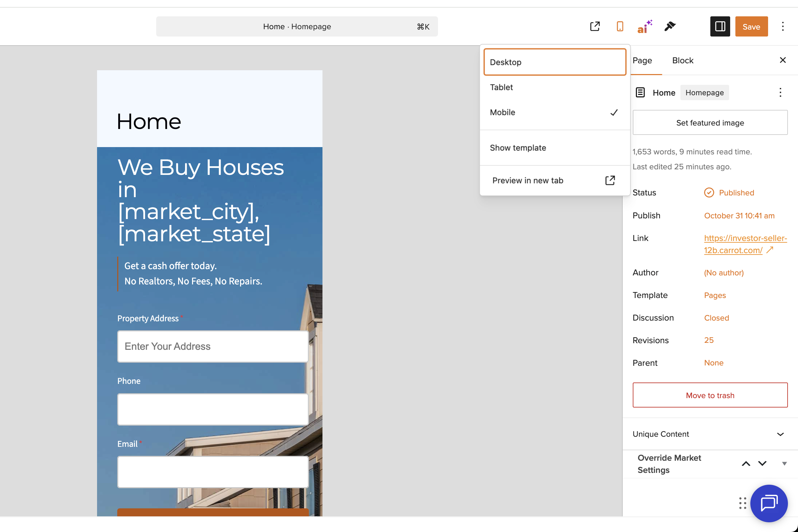Click the Enter Your Address field
This screenshot has height=532, width=798.
click(x=213, y=346)
